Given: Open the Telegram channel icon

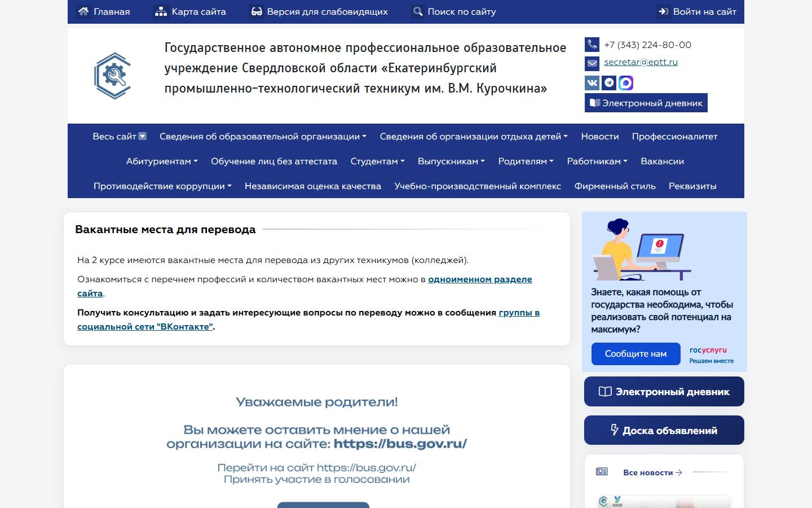Looking at the screenshot, I should point(609,83).
